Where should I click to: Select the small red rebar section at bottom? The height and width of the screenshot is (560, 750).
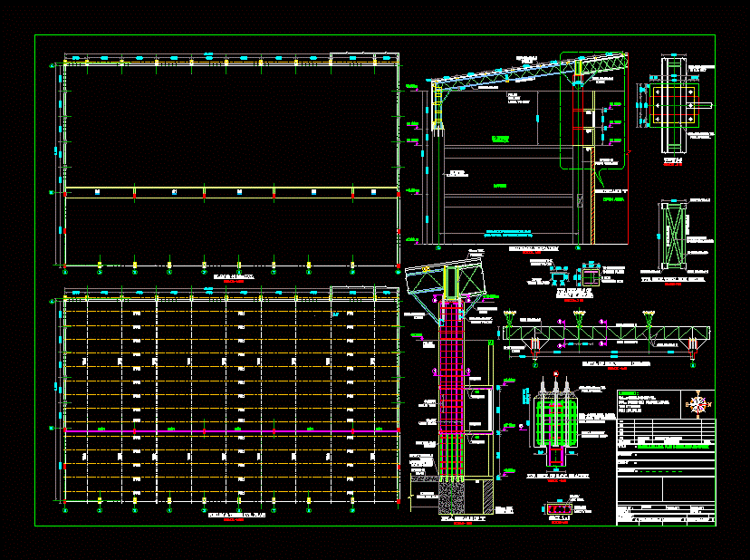tap(559, 508)
